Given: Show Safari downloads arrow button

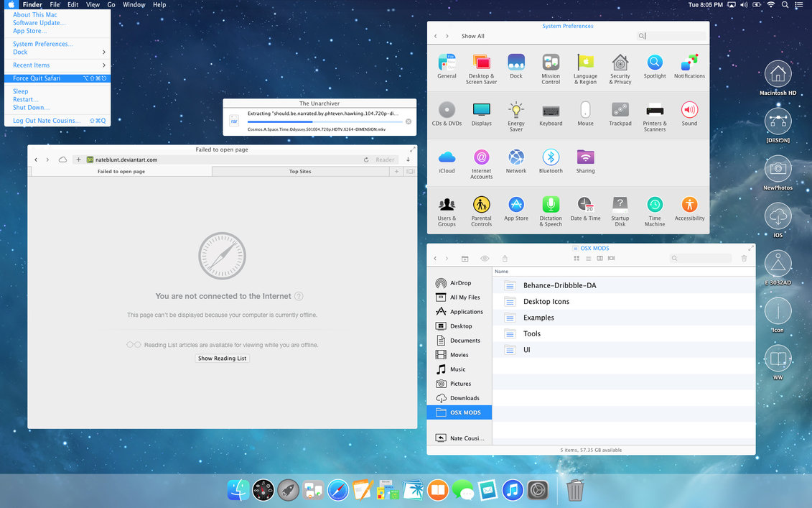Looking at the screenshot, I should pyautogui.click(x=409, y=160).
